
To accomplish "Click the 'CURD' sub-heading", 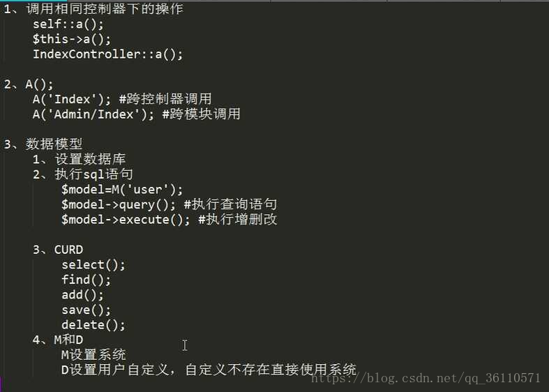I will 68,250.
